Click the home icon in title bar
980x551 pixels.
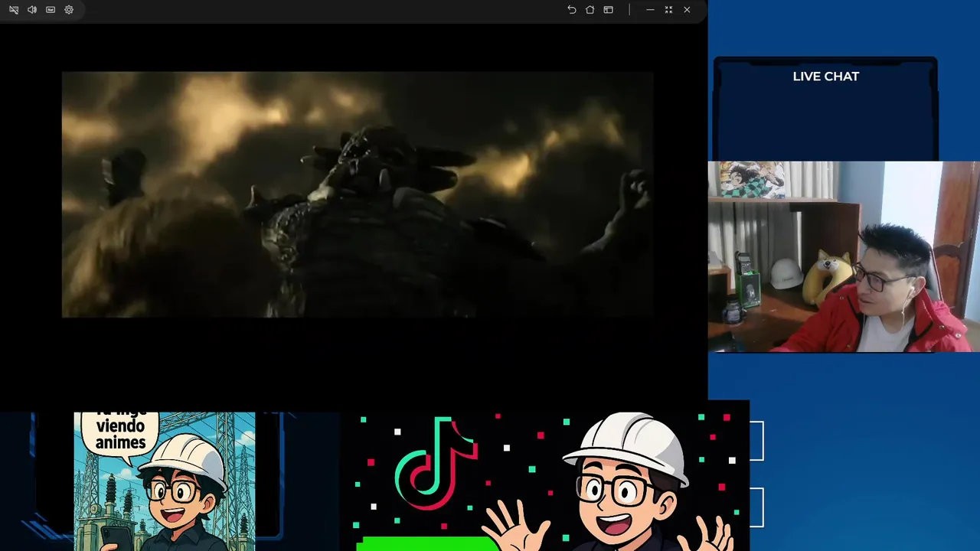click(590, 10)
